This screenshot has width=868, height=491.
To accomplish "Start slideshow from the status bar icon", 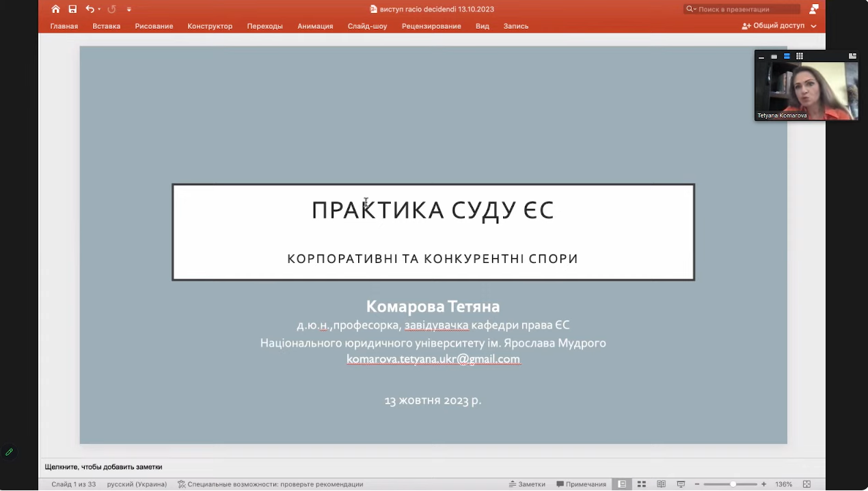I will tap(681, 484).
